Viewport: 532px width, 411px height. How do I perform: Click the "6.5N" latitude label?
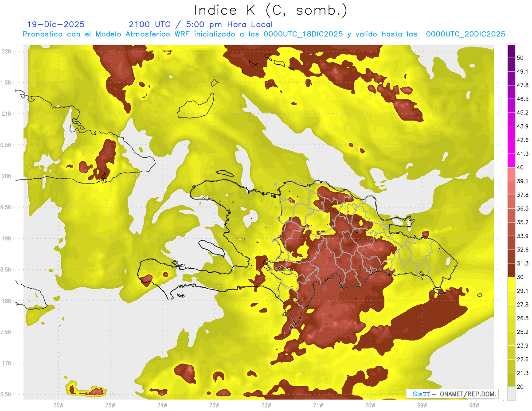[7, 394]
